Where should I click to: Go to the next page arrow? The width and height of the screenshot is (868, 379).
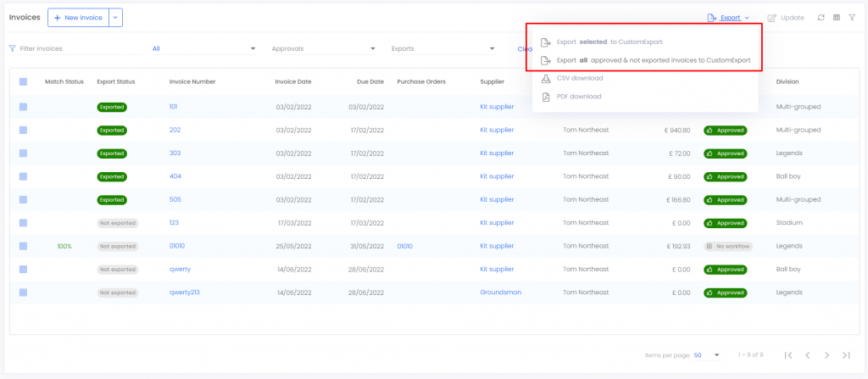pyautogui.click(x=826, y=355)
